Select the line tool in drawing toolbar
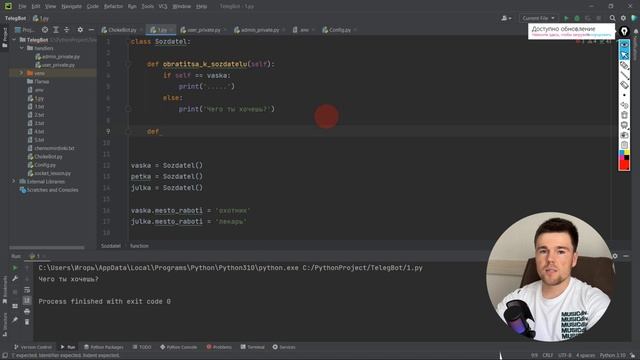The image size is (640, 360). coord(624,75)
